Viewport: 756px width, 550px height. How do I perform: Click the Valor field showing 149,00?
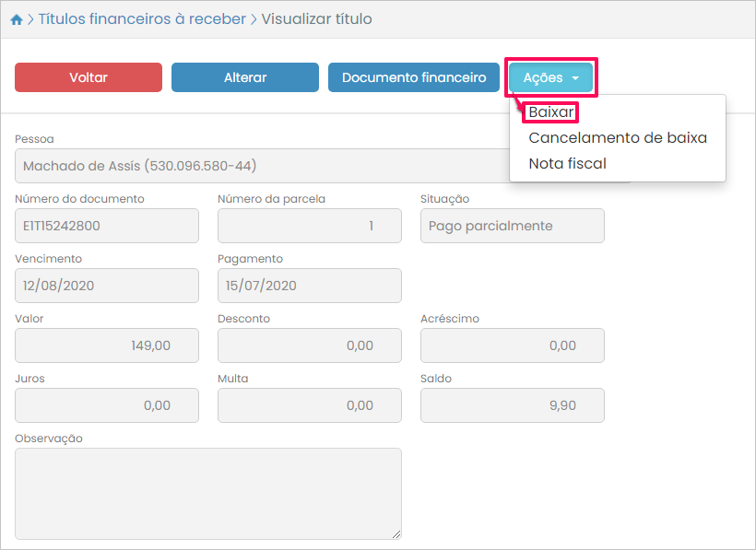pos(107,345)
